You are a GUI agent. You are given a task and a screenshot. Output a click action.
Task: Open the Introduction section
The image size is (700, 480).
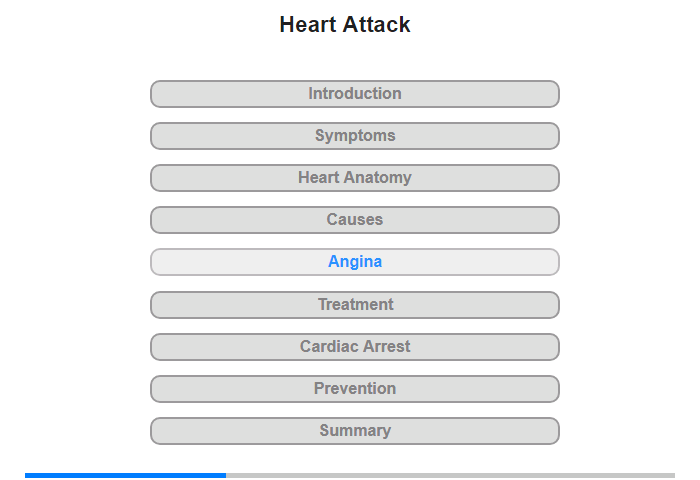pyautogui.click(x=355, y=94)
